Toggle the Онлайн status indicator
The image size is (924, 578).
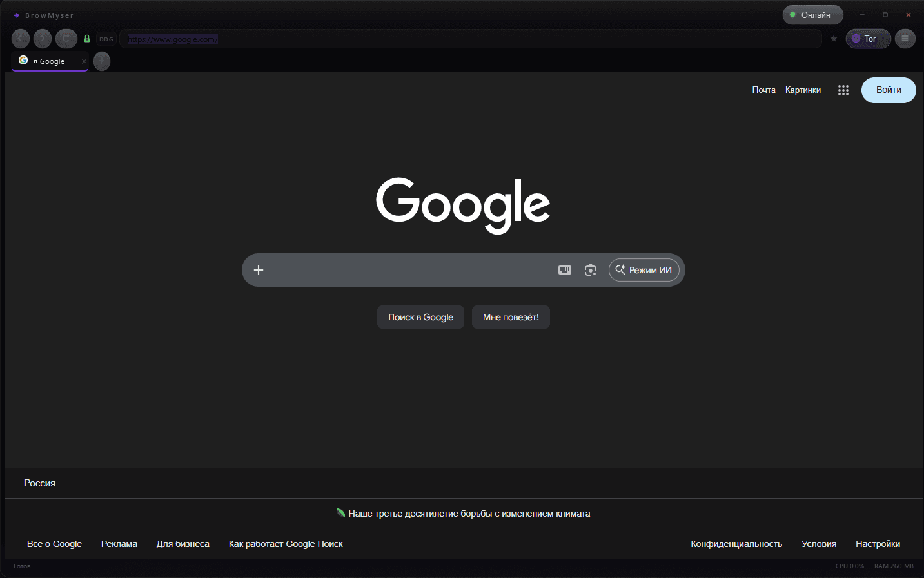[x=812, y=15]
